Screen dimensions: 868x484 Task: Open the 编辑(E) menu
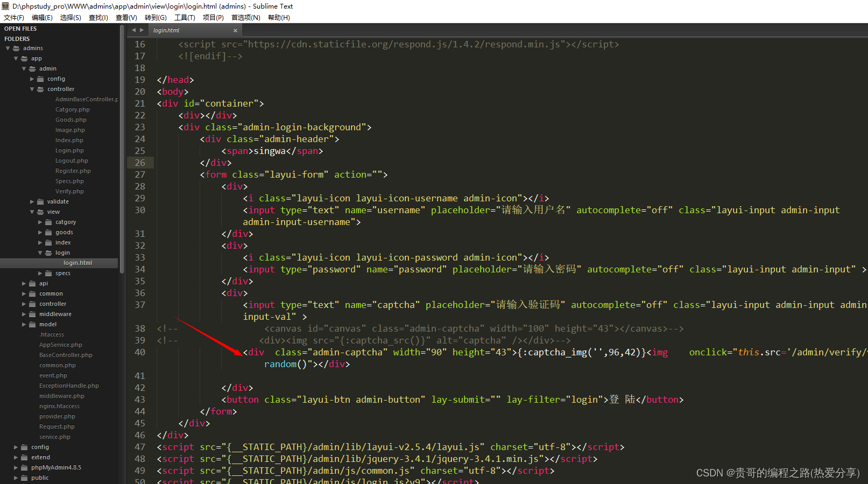[42, 17]
